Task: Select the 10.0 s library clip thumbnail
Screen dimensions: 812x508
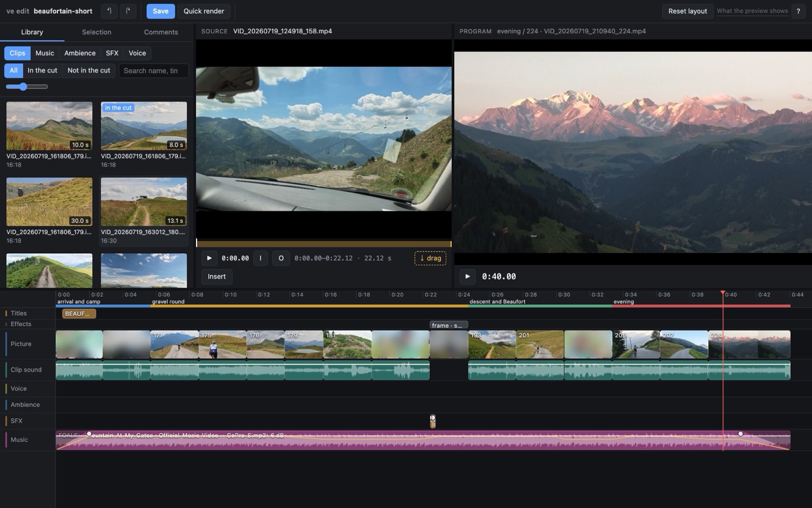Action: point(49,126)
